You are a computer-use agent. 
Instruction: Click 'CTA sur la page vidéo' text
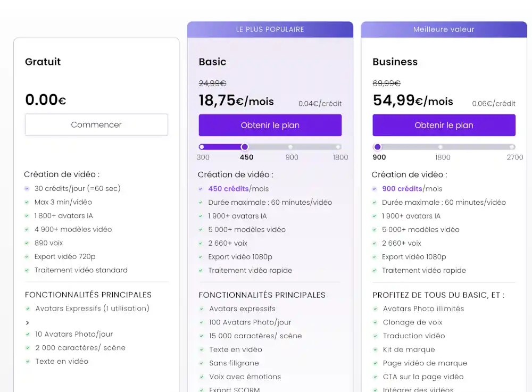[x=423, y=377]
